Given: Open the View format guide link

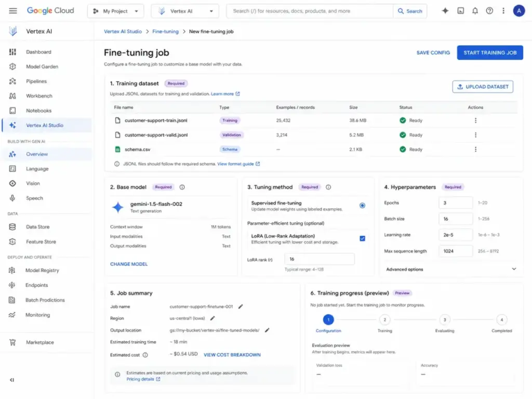Looking at the screenshot, I should click(238, 164).
